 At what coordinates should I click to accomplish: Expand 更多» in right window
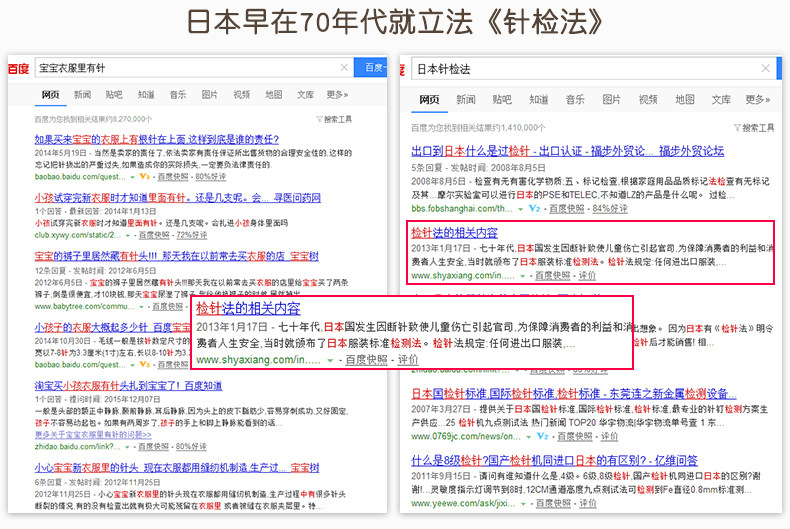(758, 100)
